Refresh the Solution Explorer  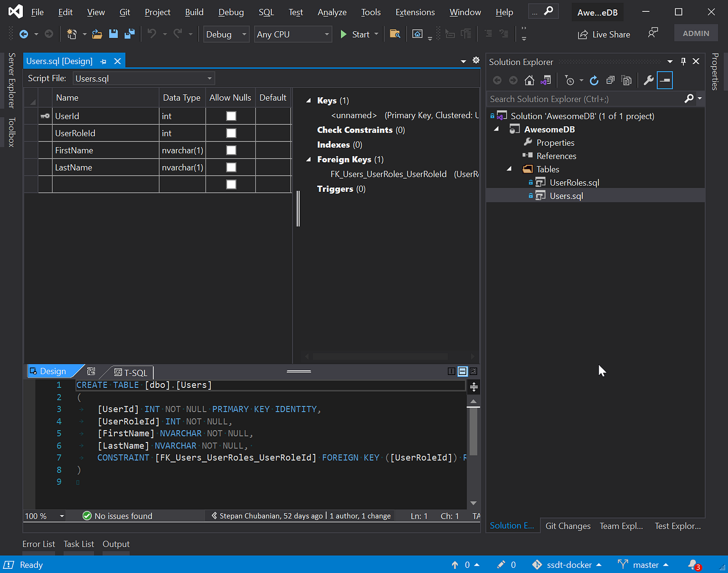tap(594, 80)
